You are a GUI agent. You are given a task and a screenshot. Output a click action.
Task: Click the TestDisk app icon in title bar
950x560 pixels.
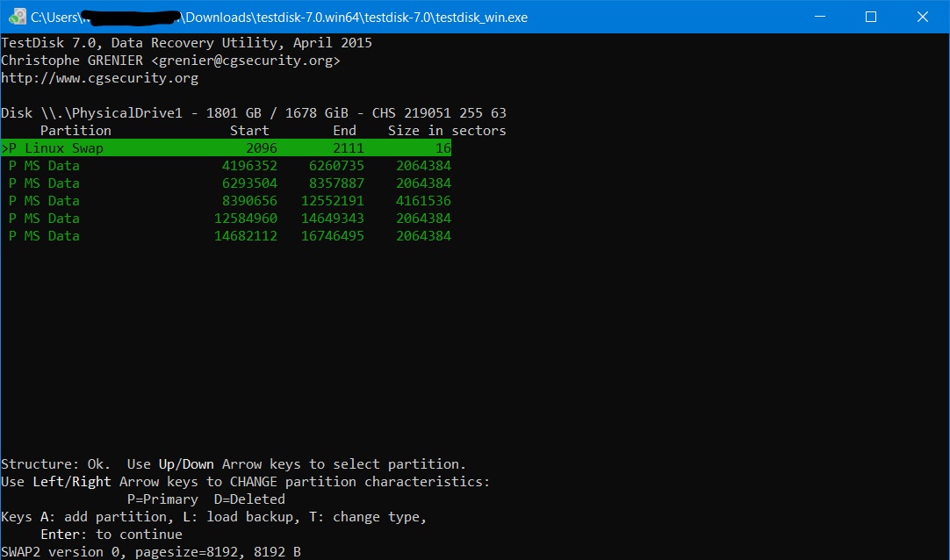18,17
